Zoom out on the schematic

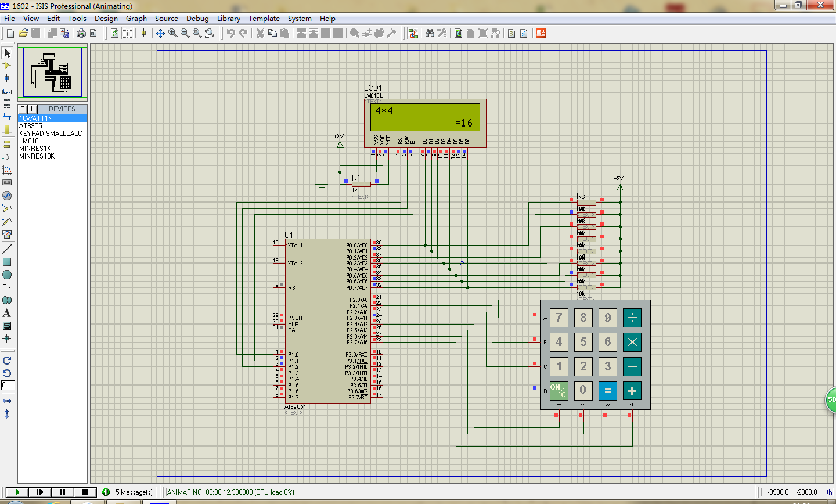point(185,33)
